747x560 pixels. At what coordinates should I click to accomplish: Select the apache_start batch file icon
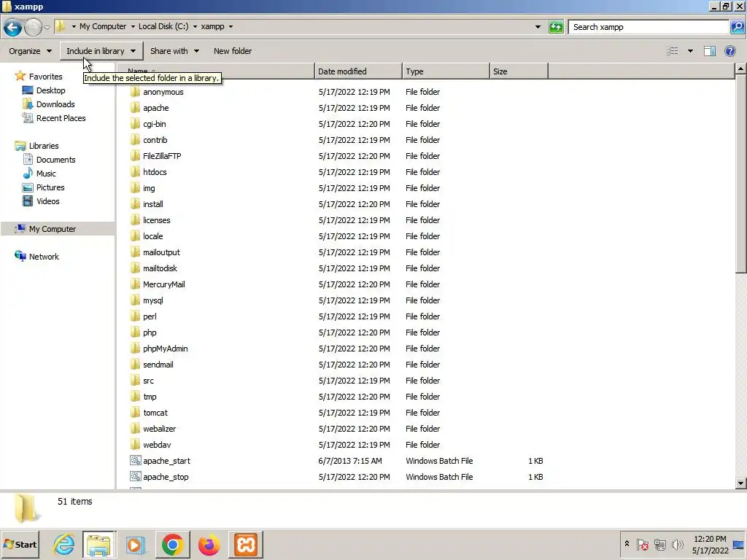pos(135,461)
